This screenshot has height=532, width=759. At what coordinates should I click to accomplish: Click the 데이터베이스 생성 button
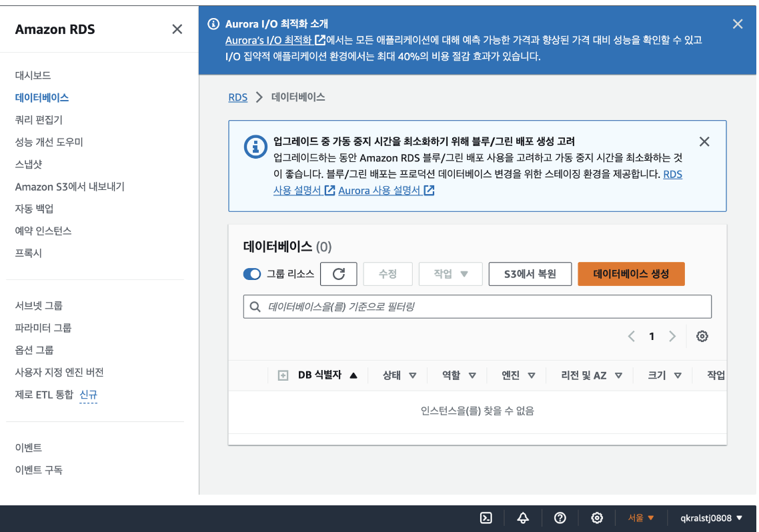tap(631, 274)
